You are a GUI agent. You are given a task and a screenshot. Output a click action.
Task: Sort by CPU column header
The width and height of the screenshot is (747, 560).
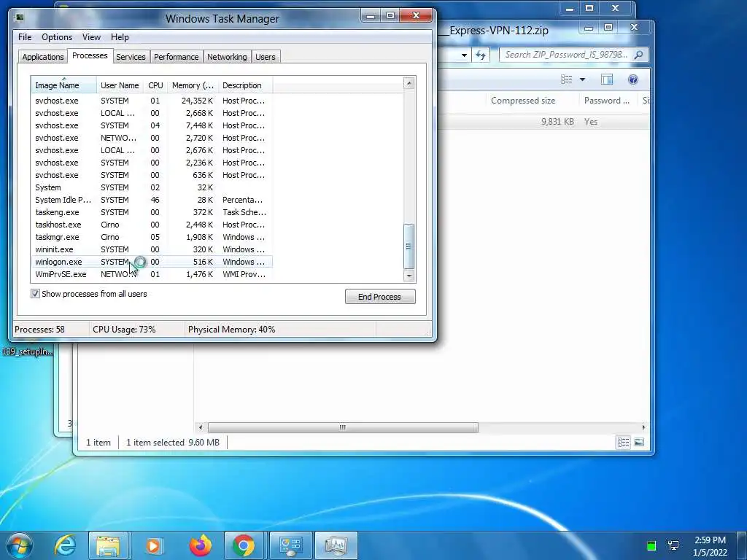click(155, 85)
